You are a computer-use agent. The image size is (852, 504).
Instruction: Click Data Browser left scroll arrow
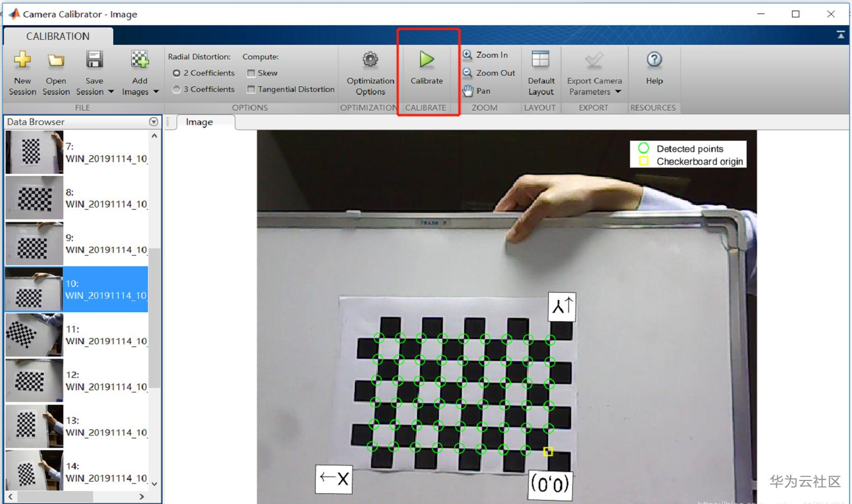click(x=11, y=497)
